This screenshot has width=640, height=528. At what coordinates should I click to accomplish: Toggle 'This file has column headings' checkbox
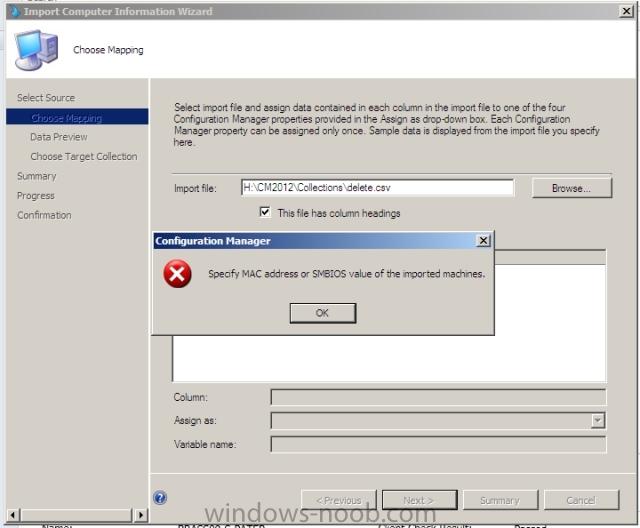(x=265, y=212)
